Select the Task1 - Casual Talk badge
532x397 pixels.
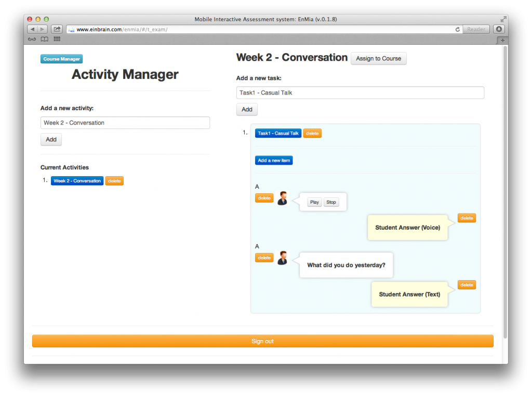coord(278,134)
